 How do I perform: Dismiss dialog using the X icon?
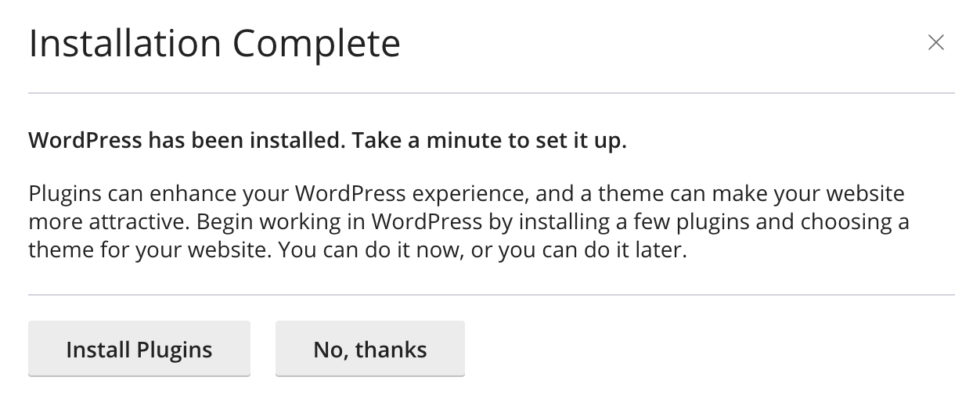click(x=935, y=43)
